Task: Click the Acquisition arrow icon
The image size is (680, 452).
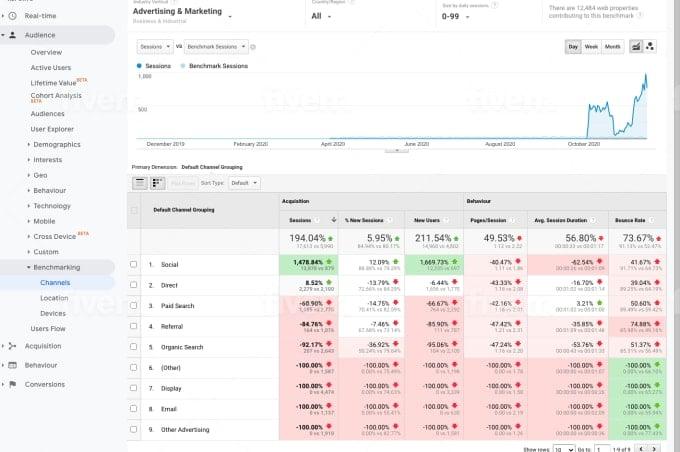Action: 13,346
